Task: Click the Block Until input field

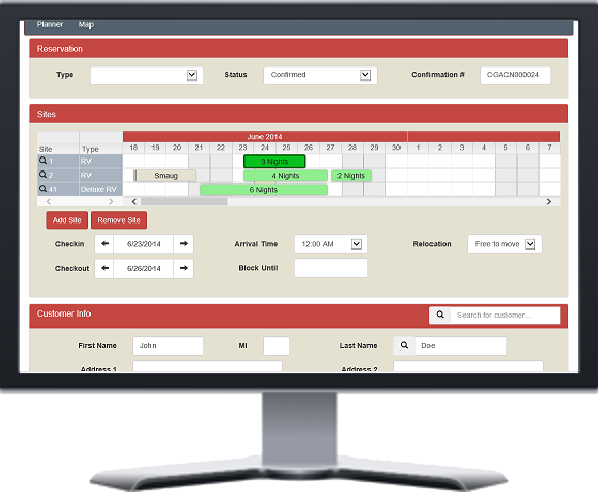Action: click(331, 268)
